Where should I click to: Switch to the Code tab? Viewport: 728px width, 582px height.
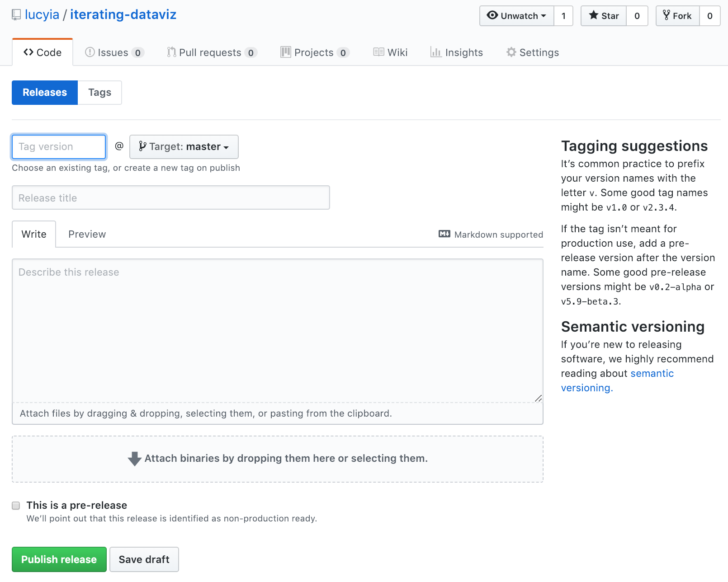pyautogui.click(x=43, y=52)
